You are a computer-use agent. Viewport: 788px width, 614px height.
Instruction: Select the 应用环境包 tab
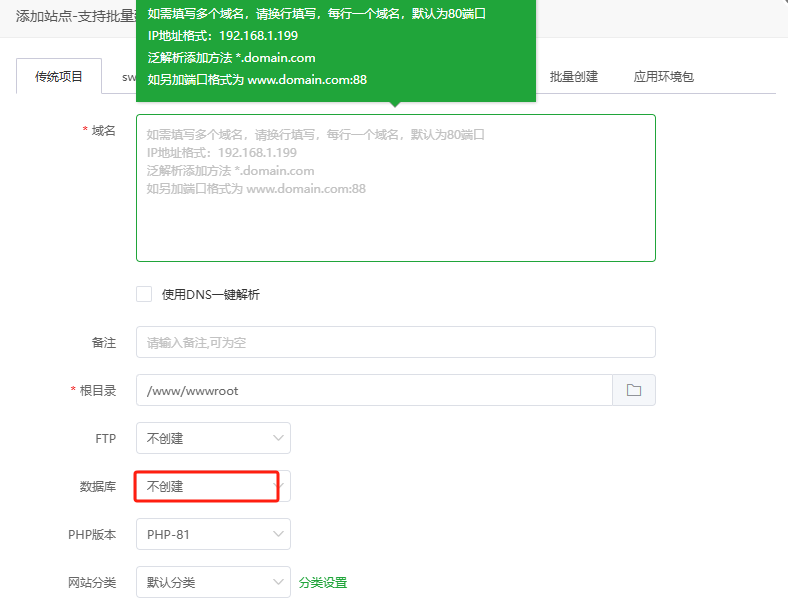(663, 76)
